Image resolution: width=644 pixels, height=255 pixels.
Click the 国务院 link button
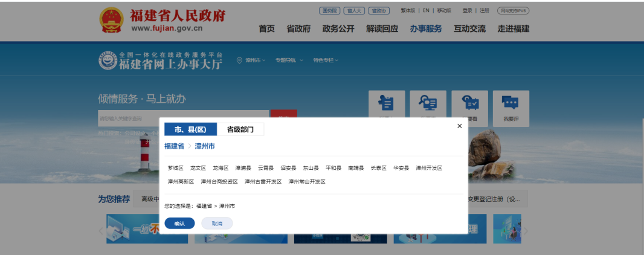coord(330,11)
